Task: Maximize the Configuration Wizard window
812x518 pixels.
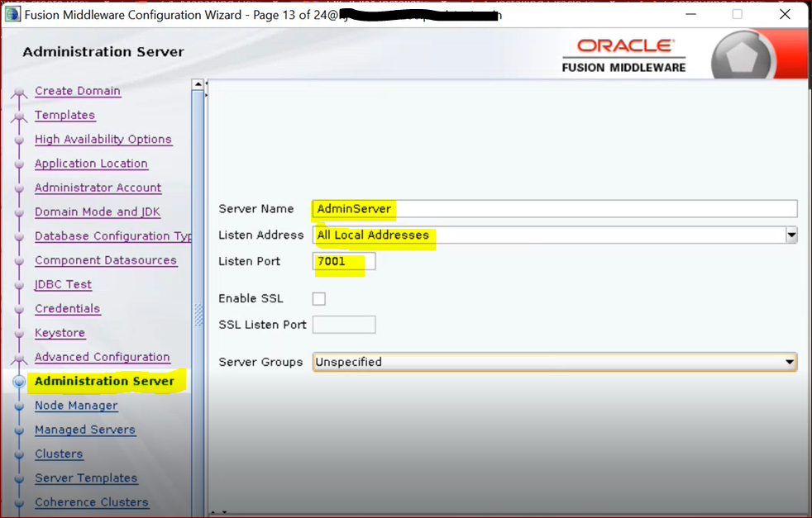Action: (x=738, y=15)
